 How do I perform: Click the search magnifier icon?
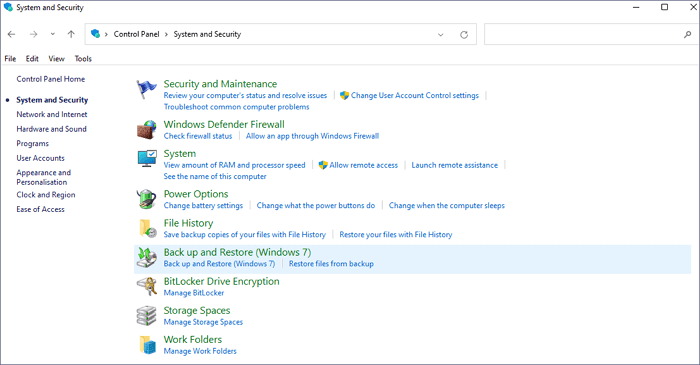tap(688, 34)
